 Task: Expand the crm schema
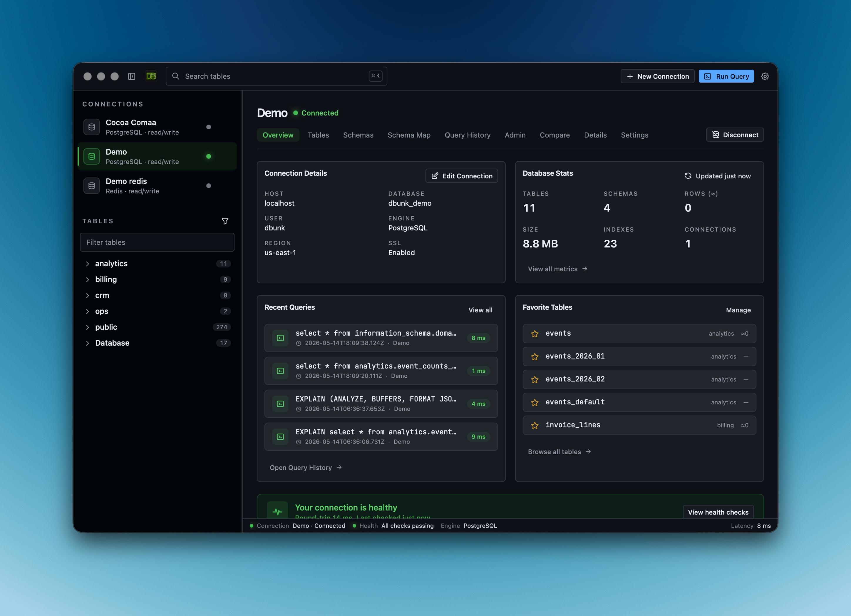[88, 295]
